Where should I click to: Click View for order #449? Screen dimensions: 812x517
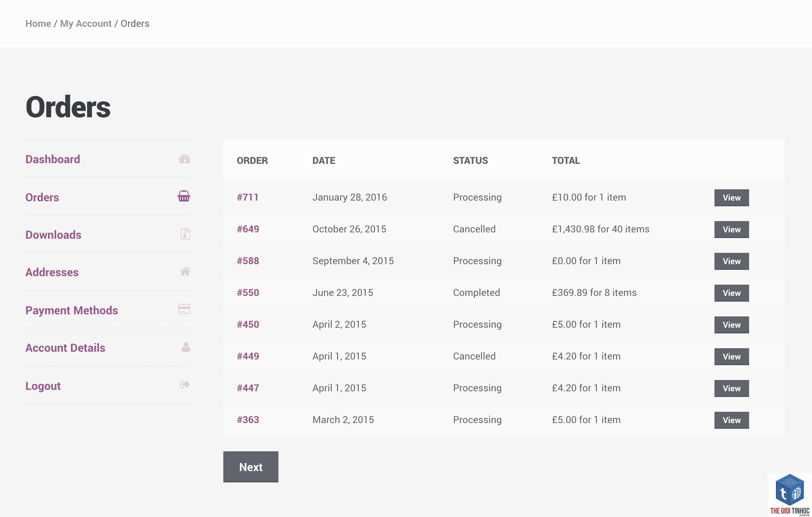tap(732, 357)
